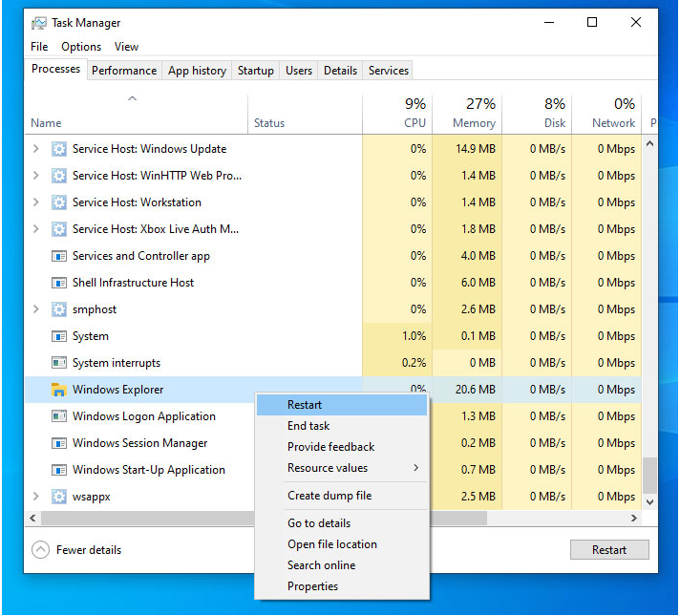Expand the Service Host: Workstation group
Viewport: 680px width, 616px height.
36,202
